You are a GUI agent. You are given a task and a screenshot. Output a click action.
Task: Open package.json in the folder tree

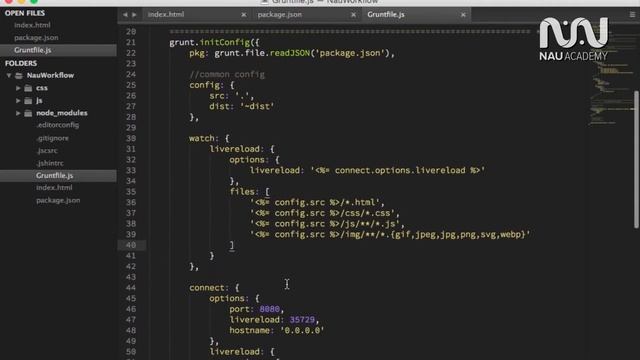coord(58,200)
